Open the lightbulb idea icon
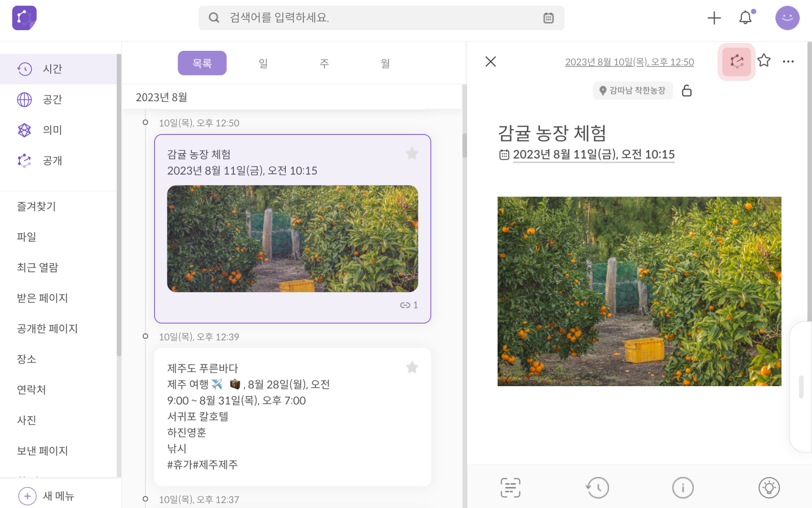This screenshot has height=508, width=812. tap(769, 487)
